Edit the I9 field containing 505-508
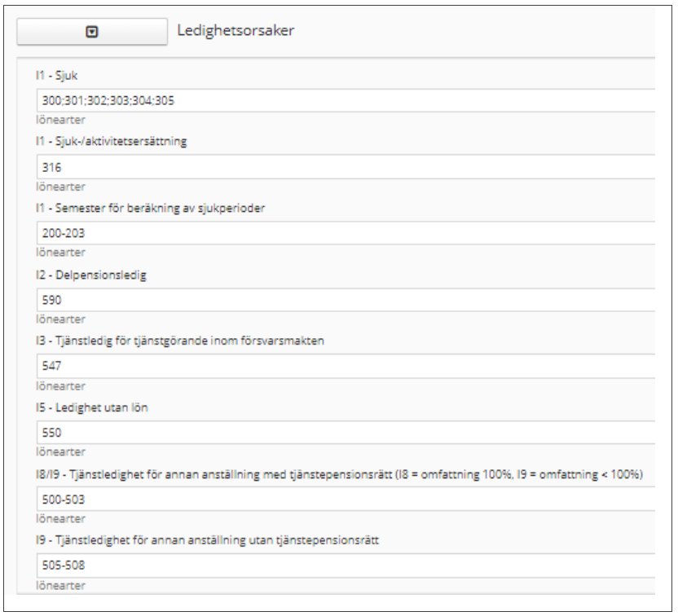 (x=346, y=565)
